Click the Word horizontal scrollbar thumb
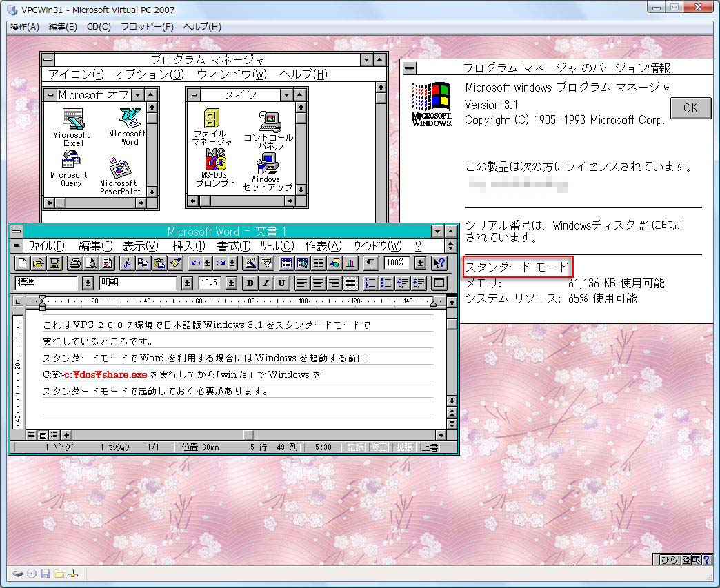 pyautogui.click(x=248, y=435)
